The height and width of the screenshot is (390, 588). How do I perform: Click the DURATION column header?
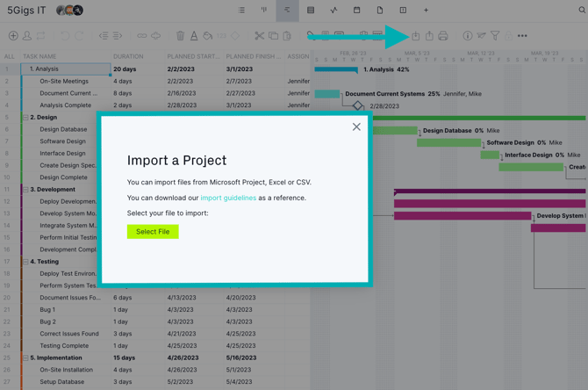[x=128, y=56]
